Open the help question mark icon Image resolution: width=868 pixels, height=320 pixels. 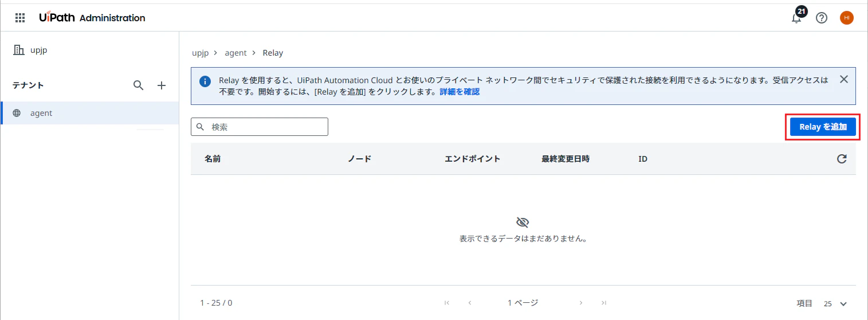(822, 18)
